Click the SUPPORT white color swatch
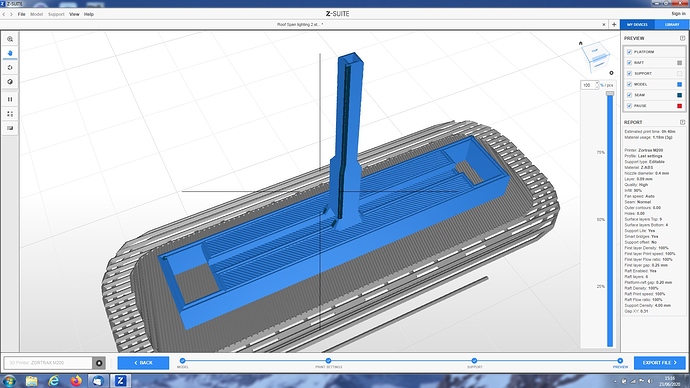Viewport: 690px width, 388px height. tap(679, 73)
